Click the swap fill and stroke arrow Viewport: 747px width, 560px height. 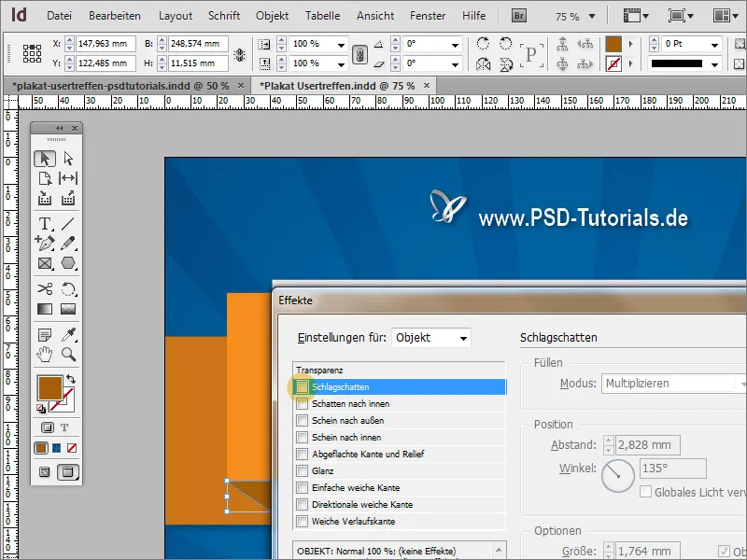pyautogui.click(x=71, y=379)
